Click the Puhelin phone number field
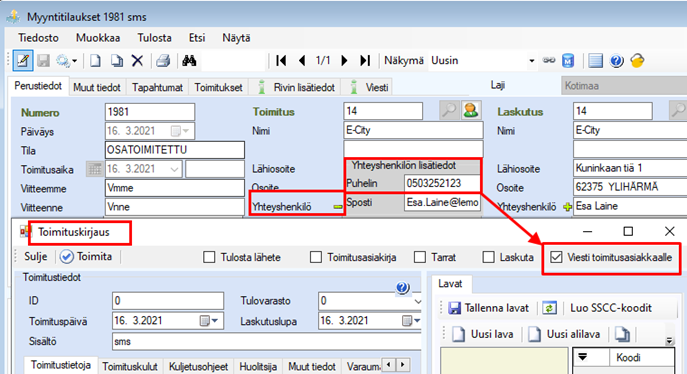This screenshot has height=374, width=687. pyautogui.click(x=442, y=183)
